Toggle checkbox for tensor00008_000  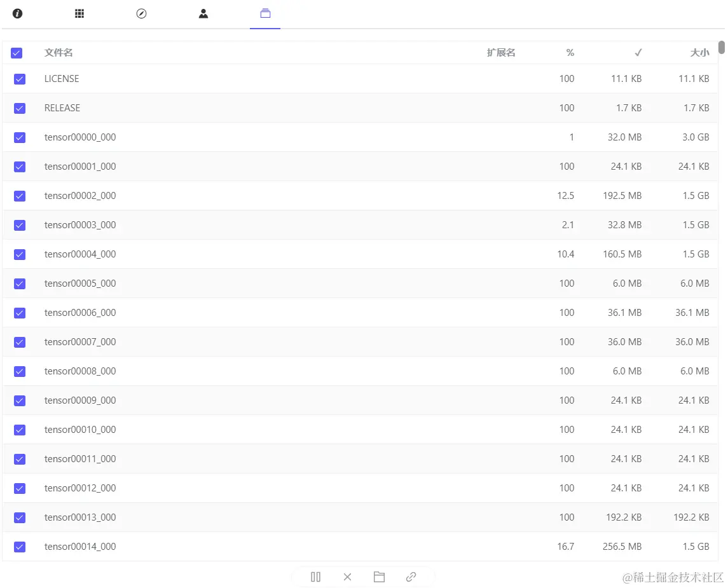click(x=20, y=371)
